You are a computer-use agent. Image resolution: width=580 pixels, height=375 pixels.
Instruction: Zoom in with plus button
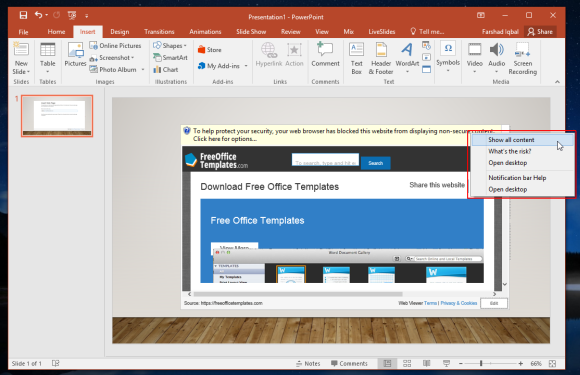(x=520, y=364)
